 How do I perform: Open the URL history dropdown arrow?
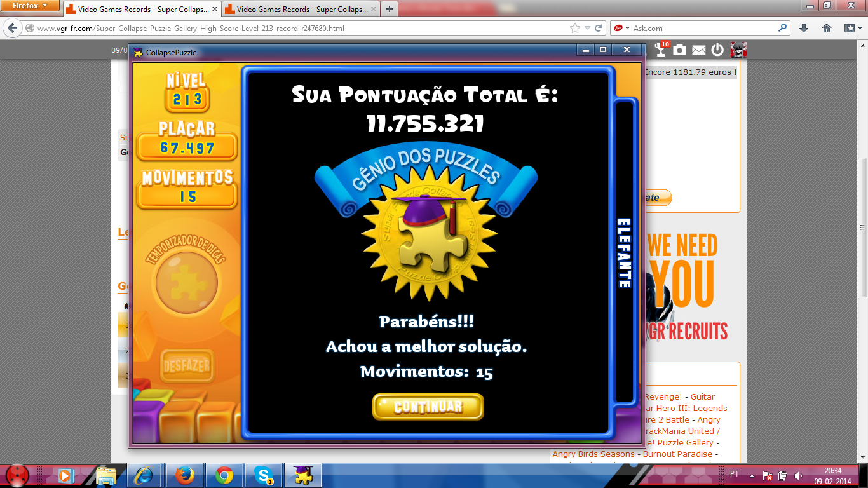tap(587, 29)
